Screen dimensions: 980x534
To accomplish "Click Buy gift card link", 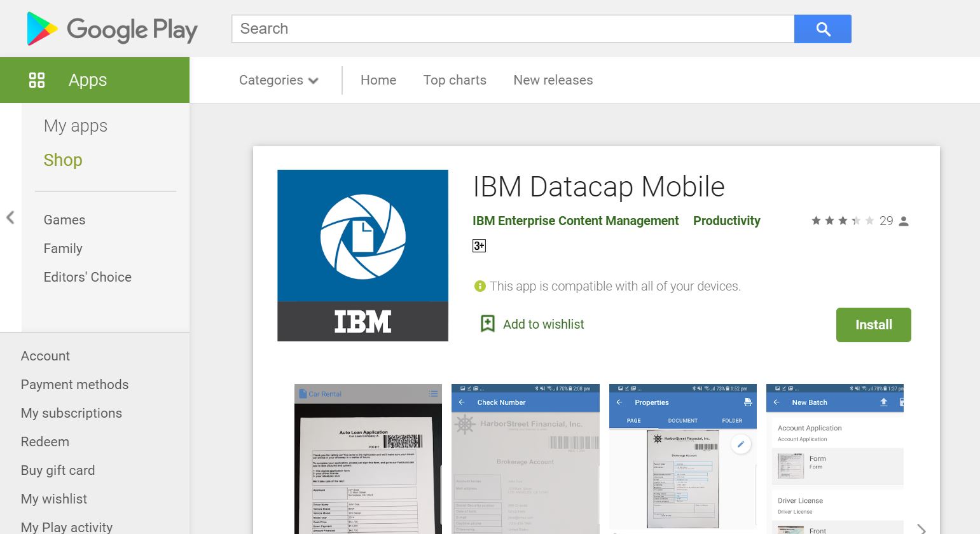I will pyautogui.click(x=58, y=470).
